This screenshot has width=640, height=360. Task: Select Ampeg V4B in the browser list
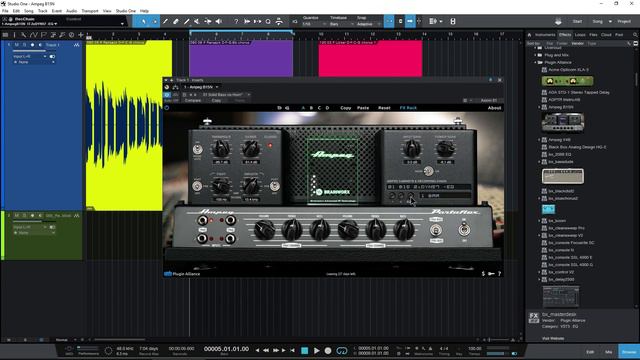click(x=559, y=140)
